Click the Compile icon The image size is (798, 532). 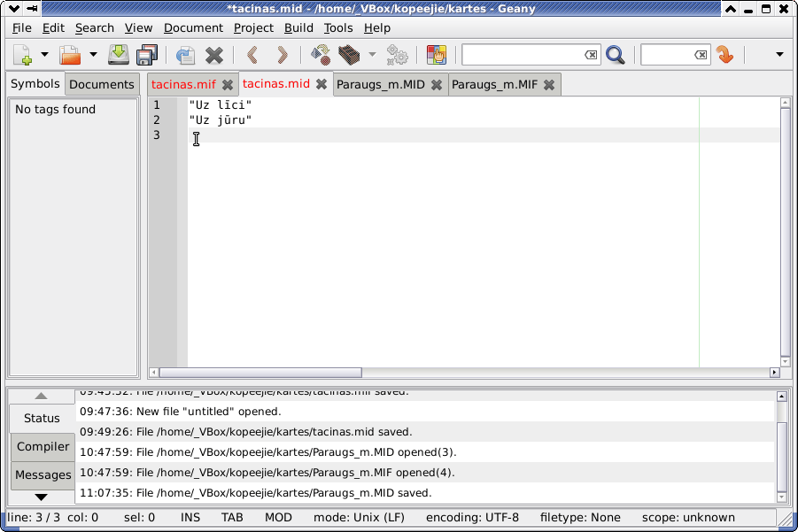pos(321,55)
